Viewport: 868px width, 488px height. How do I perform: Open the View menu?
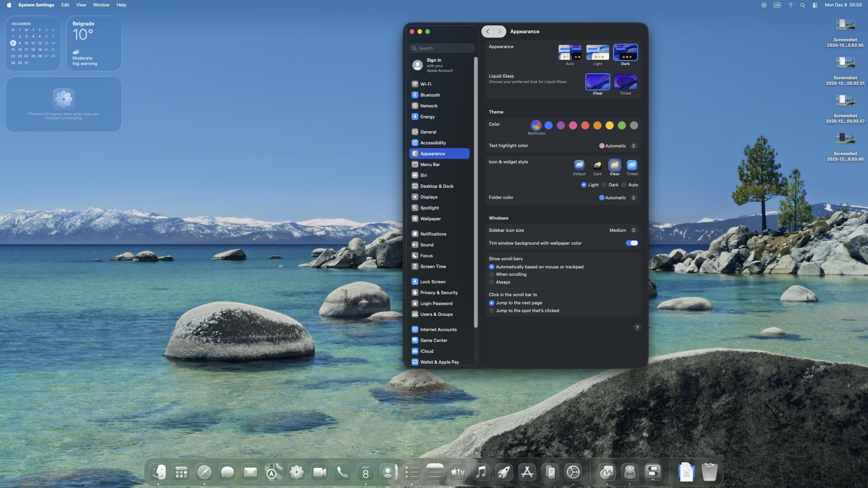[x=81, y=5]
